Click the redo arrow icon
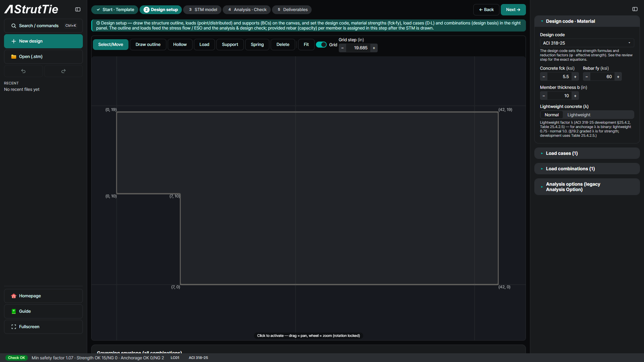The image size is (644, 362). 63,71
